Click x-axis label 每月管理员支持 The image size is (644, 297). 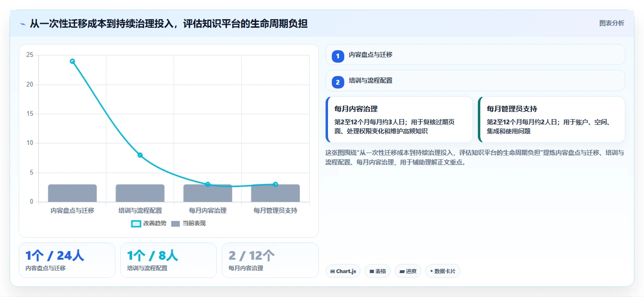pos(275,210)
